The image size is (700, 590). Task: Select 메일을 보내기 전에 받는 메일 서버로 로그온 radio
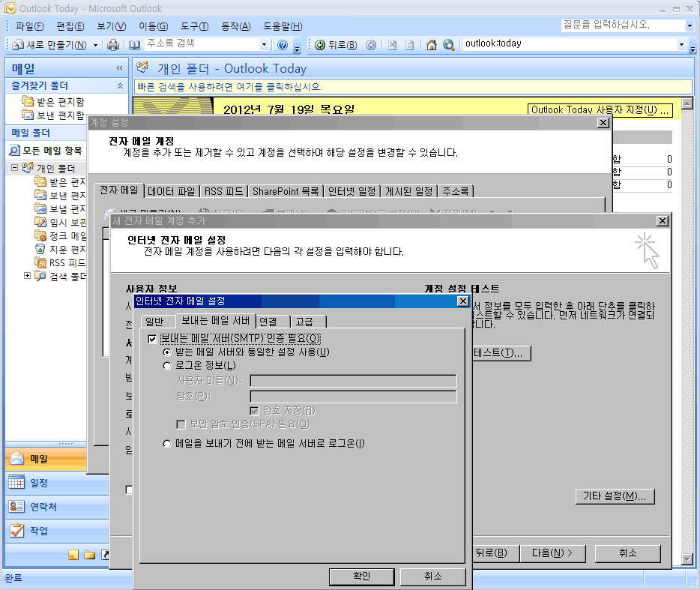point(167,444)
